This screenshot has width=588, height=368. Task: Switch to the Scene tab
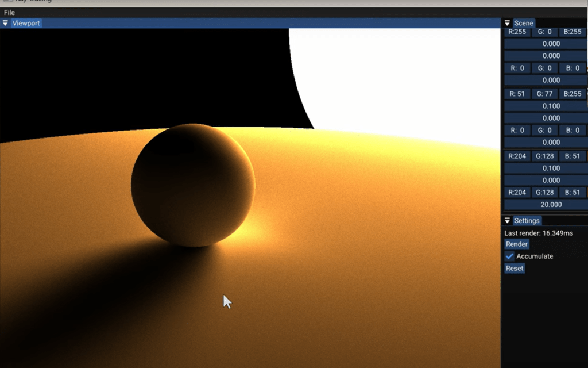(x=523, y=23)
